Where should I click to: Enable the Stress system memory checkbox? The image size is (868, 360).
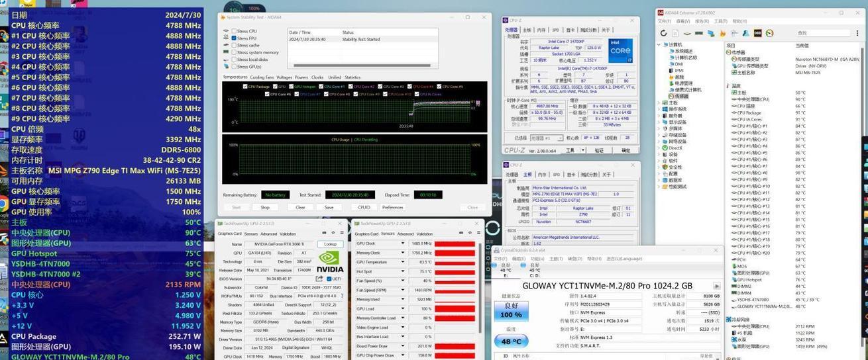233,52
